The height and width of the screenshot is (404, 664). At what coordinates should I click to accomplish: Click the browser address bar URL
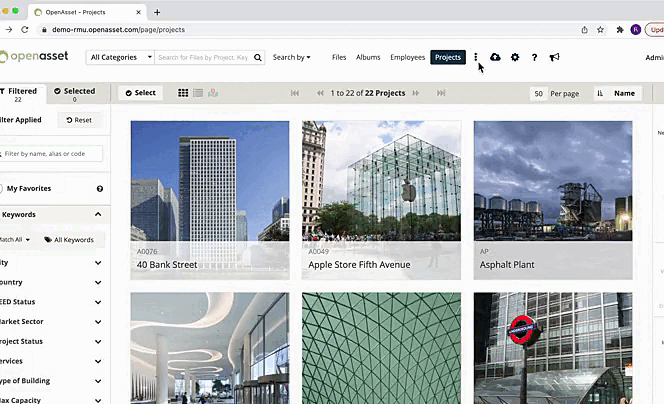tap(118, 30)
